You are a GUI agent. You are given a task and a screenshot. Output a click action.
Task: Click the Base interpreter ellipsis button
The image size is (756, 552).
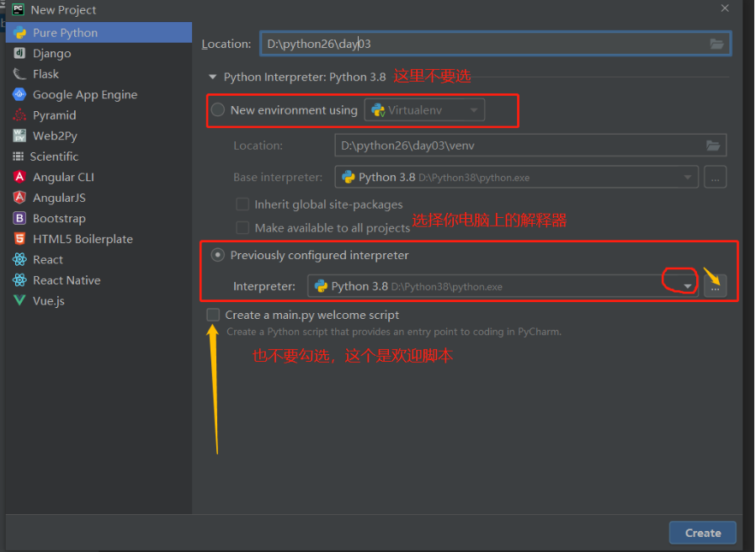(715, 178)
